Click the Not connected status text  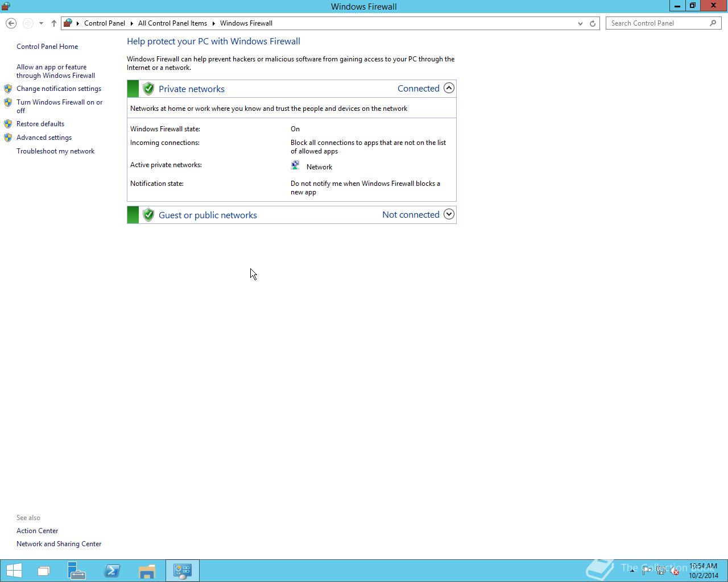(411, 214)
